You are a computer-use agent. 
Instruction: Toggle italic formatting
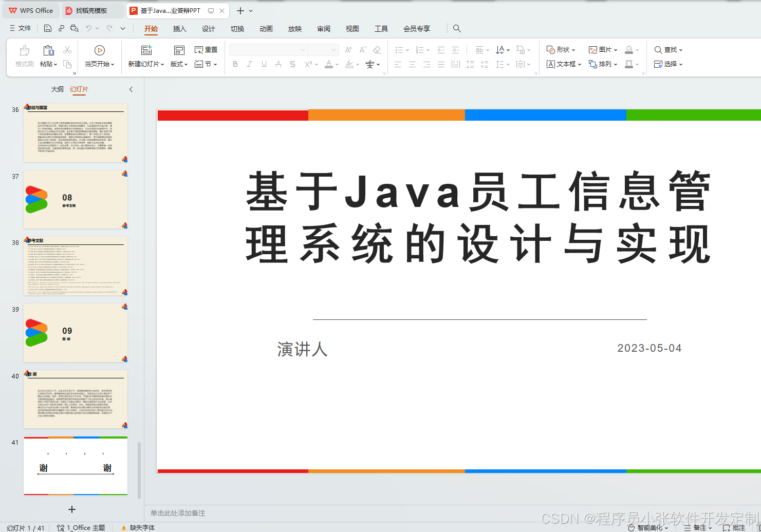click(249, 64)
